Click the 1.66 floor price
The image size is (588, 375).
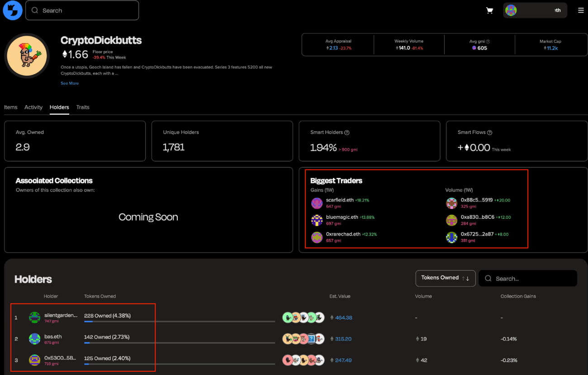click(x=75, y=54)
